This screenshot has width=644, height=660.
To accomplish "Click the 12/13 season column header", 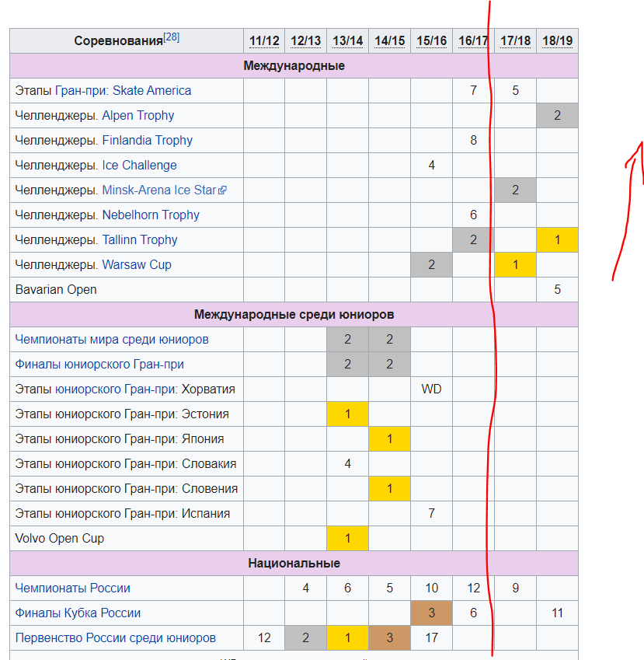I will 306,41.
